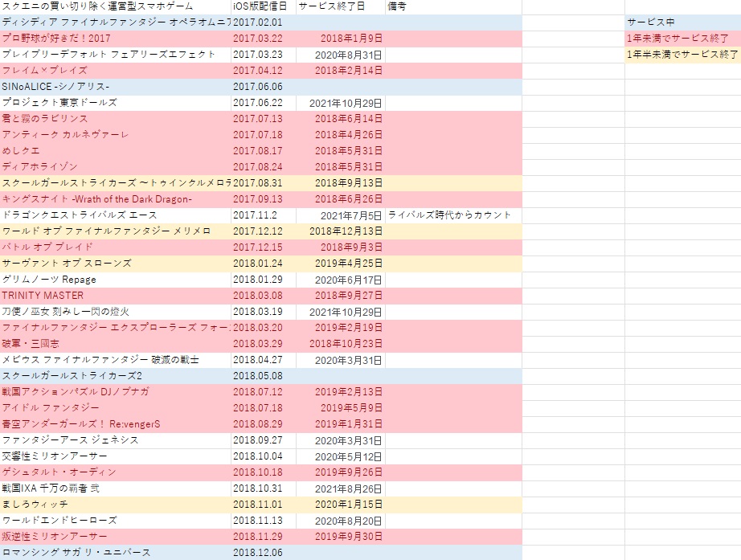Image resolution: width=741 pixels, height=560 pixels.
Task: Click the 'サーヴァント オブ スローンズ' cell
Action: coord(116,264)
